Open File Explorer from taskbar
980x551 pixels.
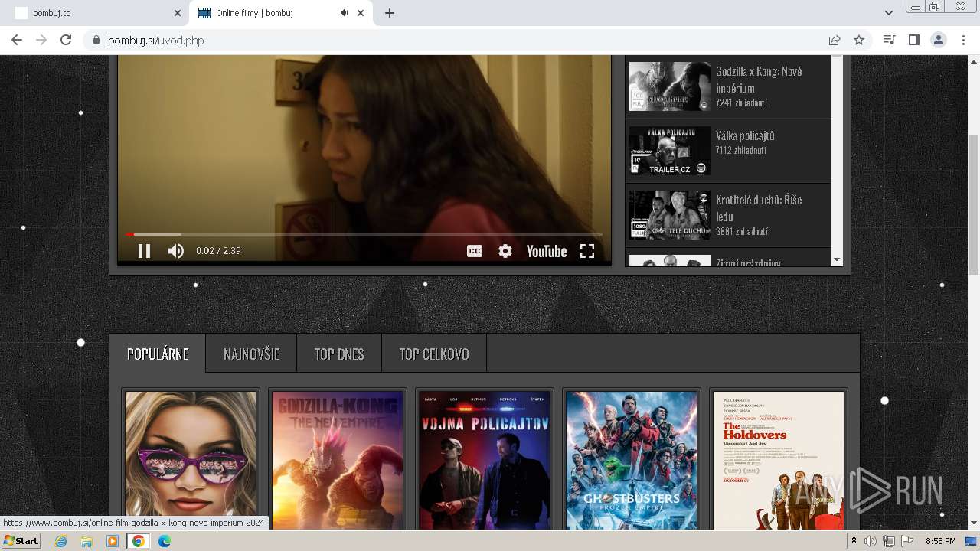point(87,541)
